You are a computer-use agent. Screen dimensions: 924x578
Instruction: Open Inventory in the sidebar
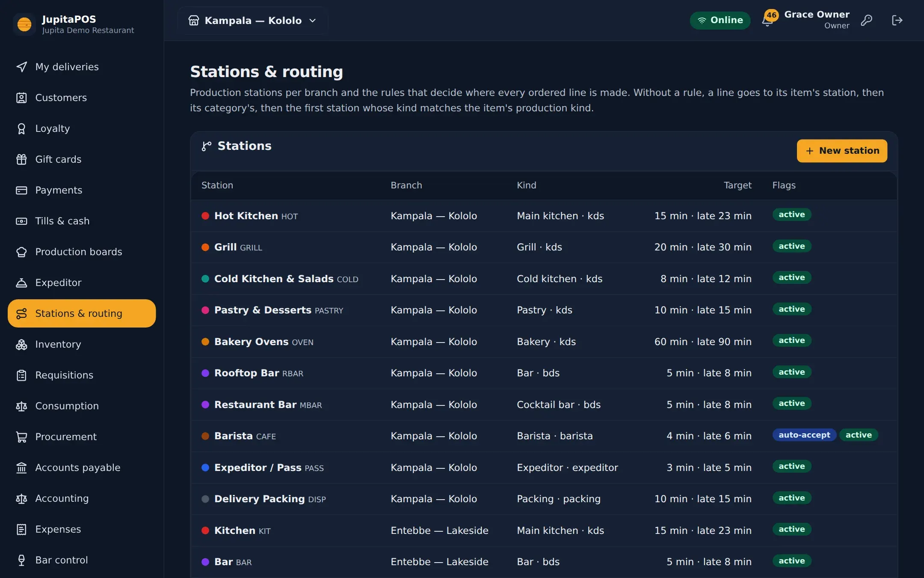[x=82, y=344]
